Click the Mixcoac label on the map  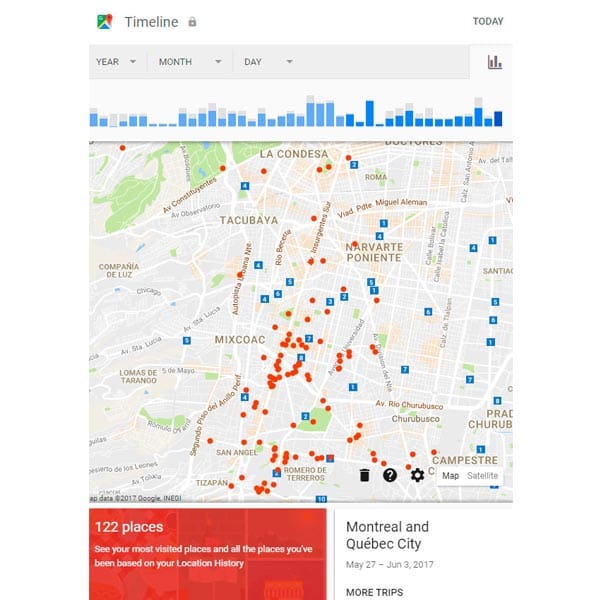coord(241,340)
